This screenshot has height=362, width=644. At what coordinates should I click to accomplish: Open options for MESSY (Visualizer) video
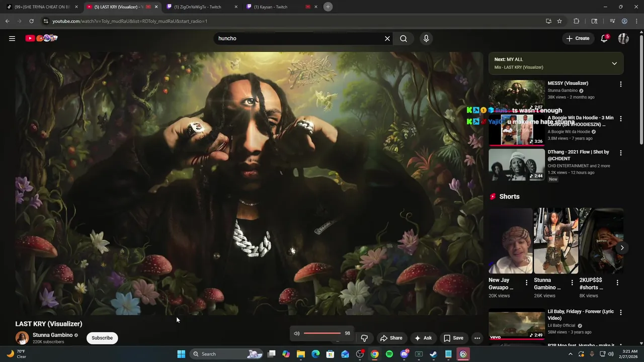pyautogui.click(x=620, y=84)
